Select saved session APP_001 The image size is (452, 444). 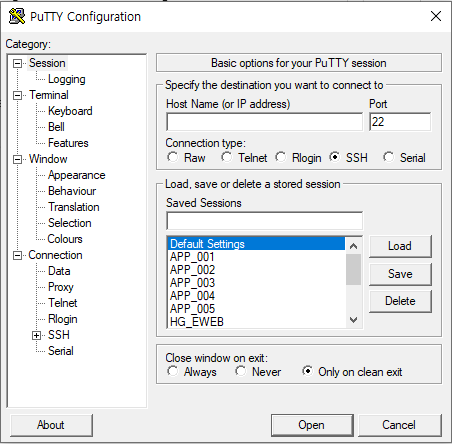coord(256,257)
